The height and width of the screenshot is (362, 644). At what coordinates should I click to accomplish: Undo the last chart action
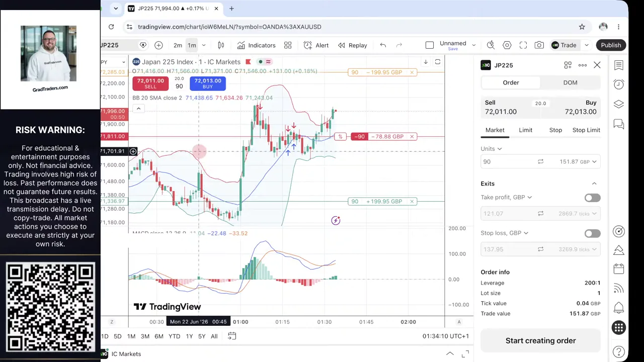pyautogui.click(x=383, y=45)
